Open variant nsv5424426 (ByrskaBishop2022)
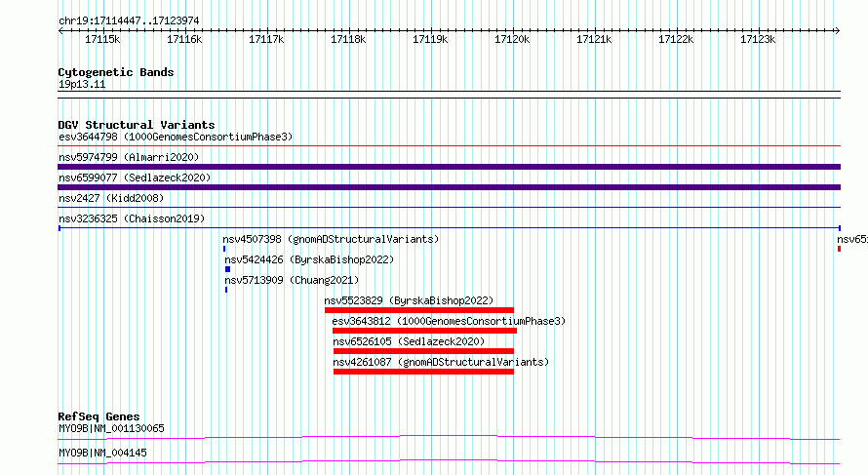 point(309,259)
